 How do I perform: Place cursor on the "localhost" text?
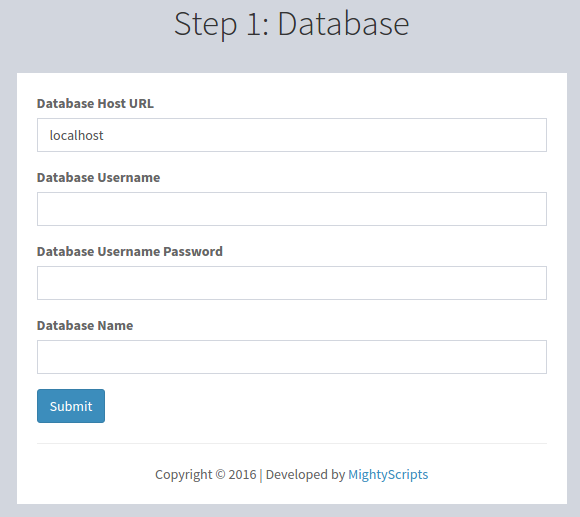coord(77,135)
